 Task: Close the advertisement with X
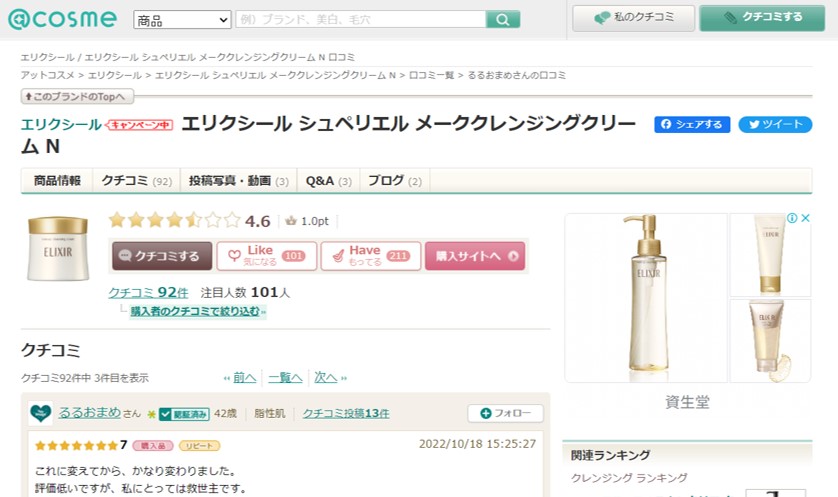(805, 218)
